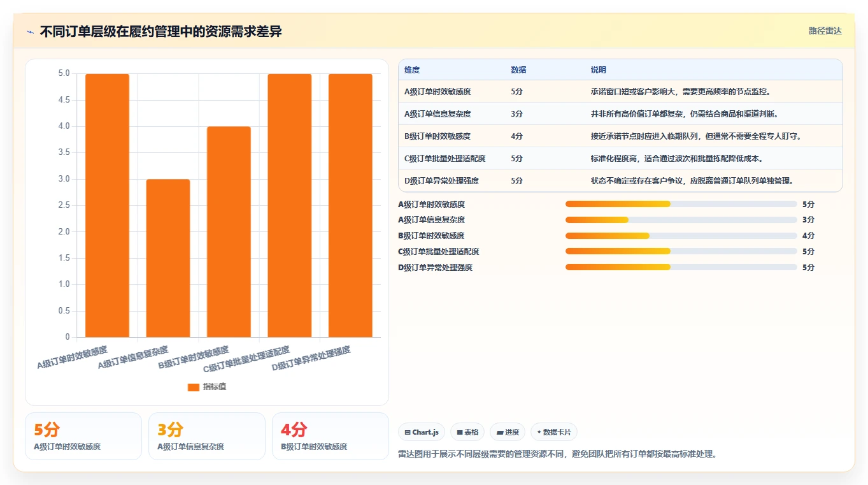This screenshot has height=485, width=868.
Task: Click the B级订单时效敏感度 bar in the chart
Action: tap(229, 232)
